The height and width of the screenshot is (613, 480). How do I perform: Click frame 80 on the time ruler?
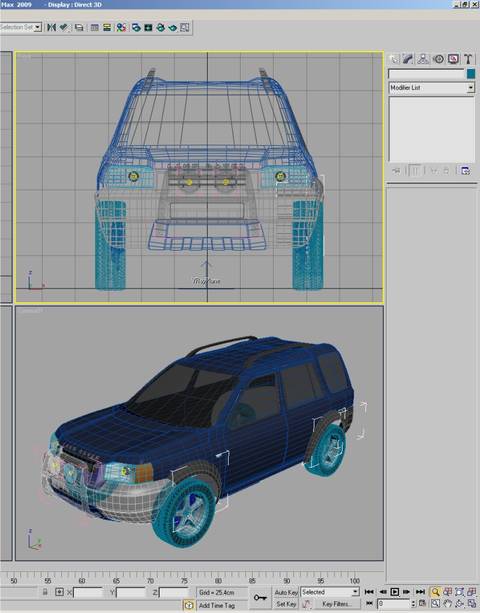[219, 581]
